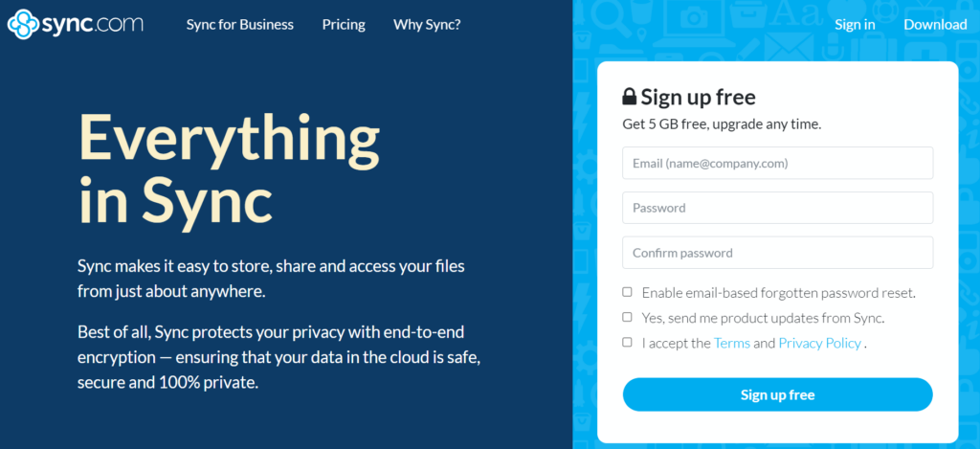
Task: Click the Sign up free form heading
Action: pos(698,97)
